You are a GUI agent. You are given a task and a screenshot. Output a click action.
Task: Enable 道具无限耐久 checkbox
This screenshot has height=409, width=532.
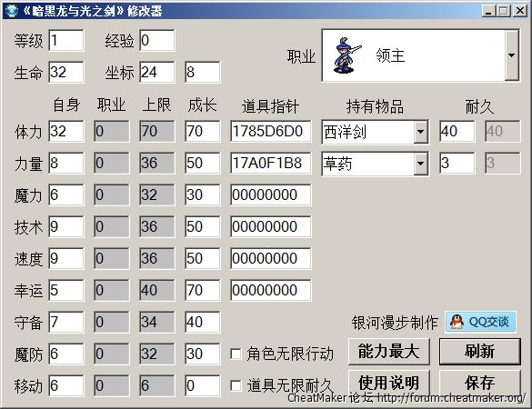point(236,385)
